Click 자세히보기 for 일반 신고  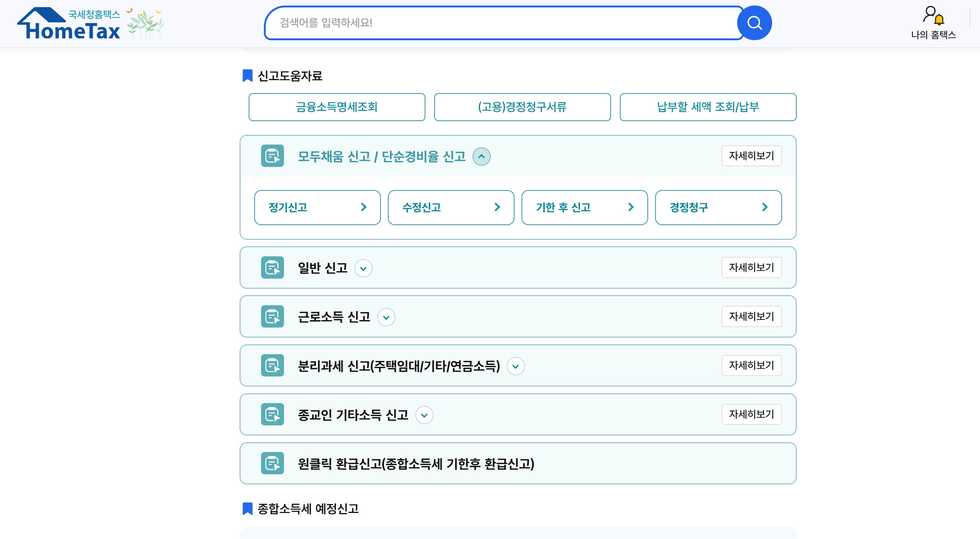(x=751, y=267)
